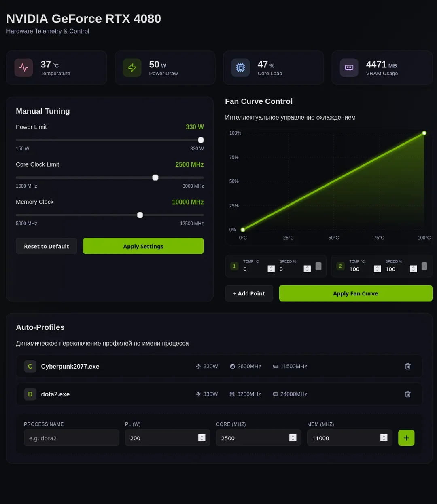Click the temperature pulse icon
This screenshot has width=437, height=504.
(x=23, y=67)
